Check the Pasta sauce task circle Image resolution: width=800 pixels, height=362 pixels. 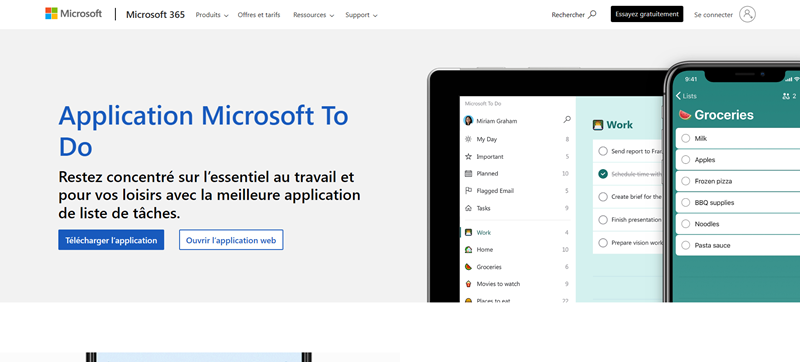(686, 245)
